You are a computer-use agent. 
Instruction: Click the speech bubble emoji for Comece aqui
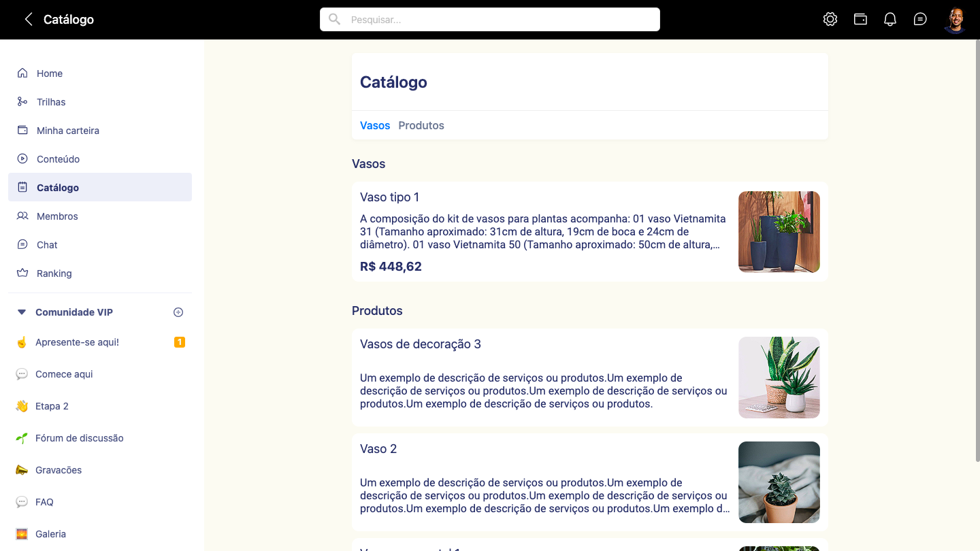(x=22, y=374)
